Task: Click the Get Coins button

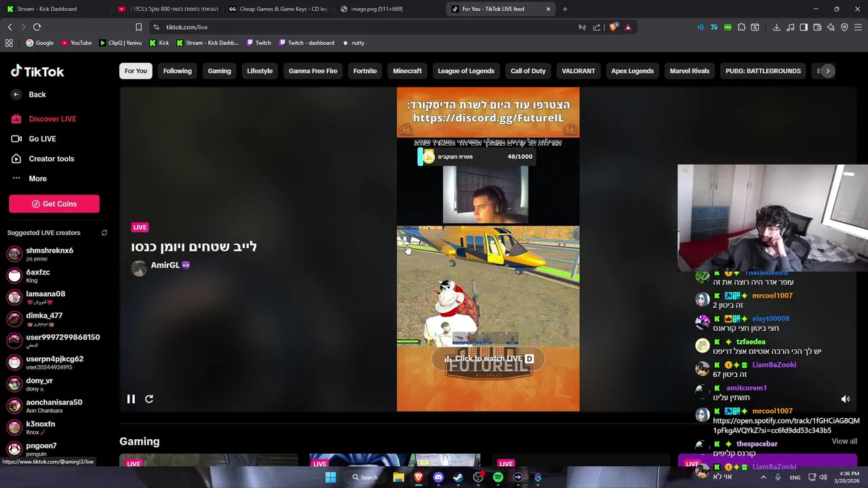Action: pyautogui.click(x=54, y=204)
